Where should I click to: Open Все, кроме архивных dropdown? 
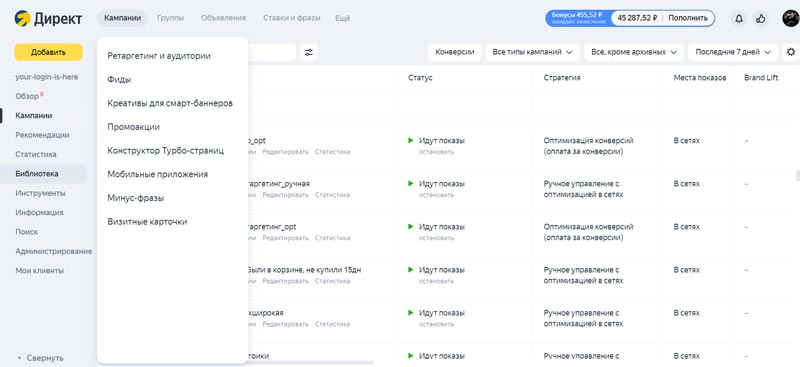tap(634, 52)
